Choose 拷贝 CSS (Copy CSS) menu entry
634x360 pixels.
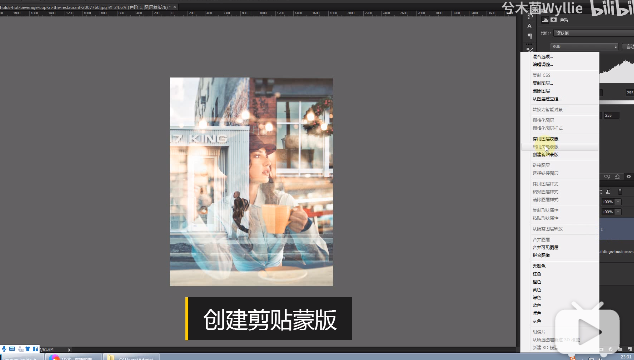coord(541,75)
